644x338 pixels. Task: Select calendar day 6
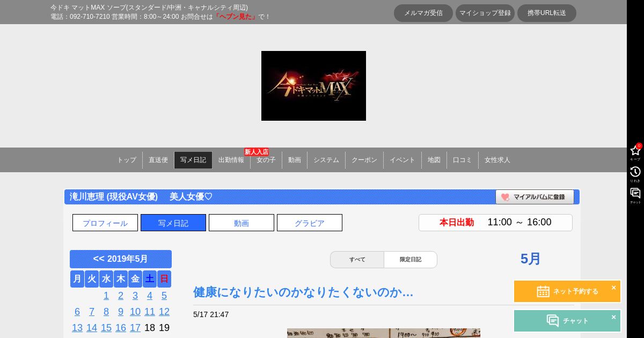77,312
